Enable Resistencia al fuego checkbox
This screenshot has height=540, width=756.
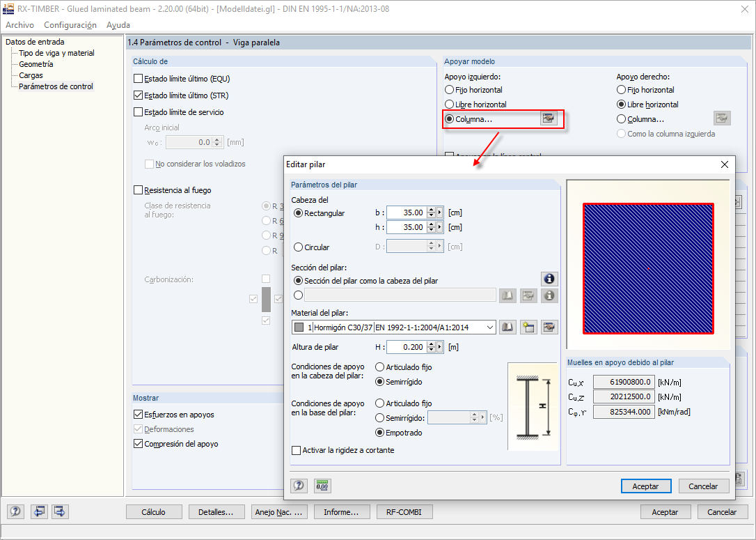coord(139,190)
